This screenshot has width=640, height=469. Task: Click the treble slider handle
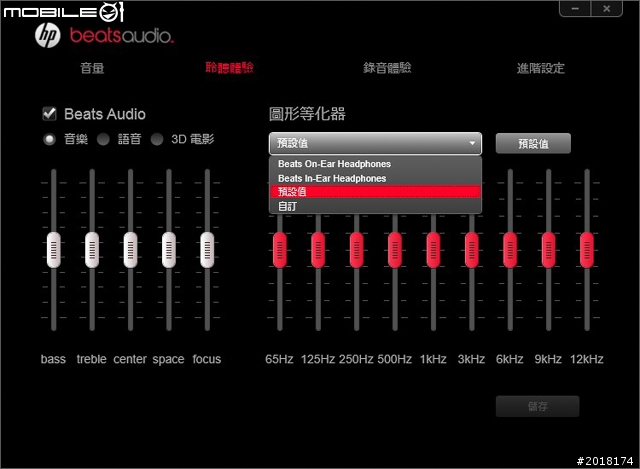92,250
